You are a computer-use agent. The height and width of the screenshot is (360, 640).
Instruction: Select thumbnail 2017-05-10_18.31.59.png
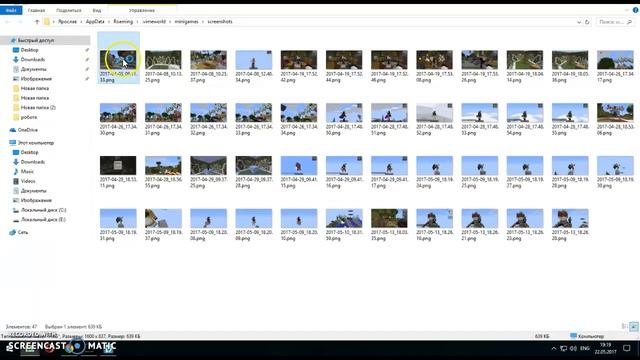344,218
